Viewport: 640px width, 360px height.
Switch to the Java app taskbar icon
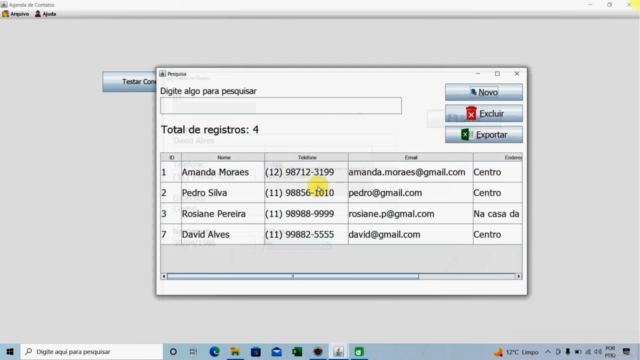pyautogui.click(x=338, y=351)
